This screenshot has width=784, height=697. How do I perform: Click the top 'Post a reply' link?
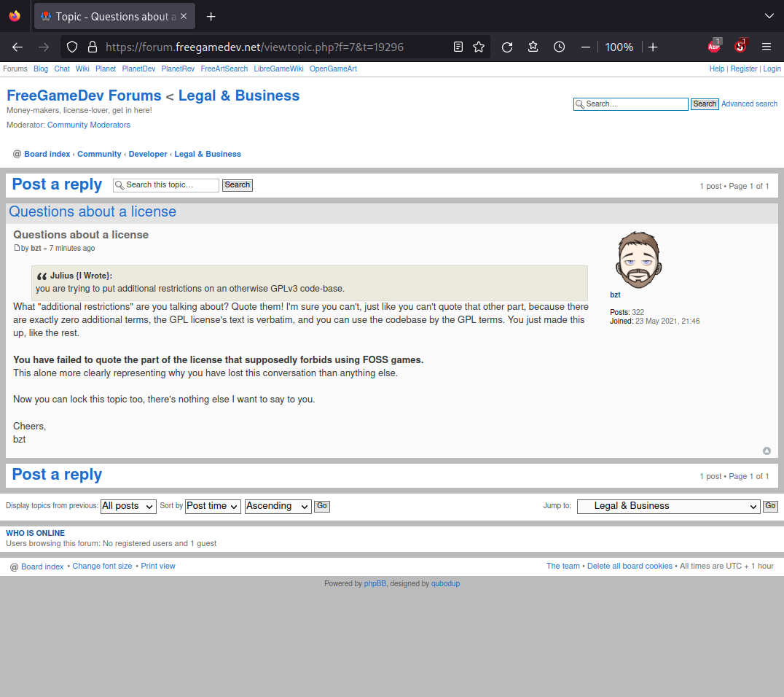coord(57,184)
